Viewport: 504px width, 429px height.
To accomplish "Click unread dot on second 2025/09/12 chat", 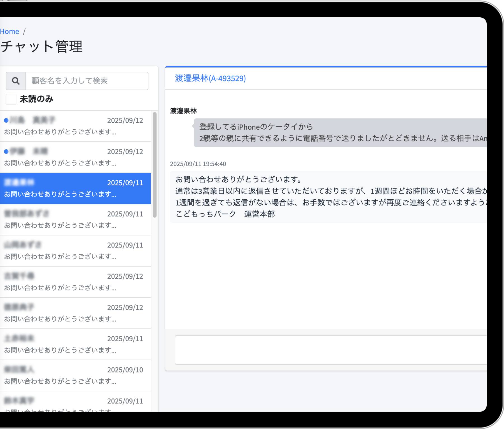I will click(x=6, y=151).
